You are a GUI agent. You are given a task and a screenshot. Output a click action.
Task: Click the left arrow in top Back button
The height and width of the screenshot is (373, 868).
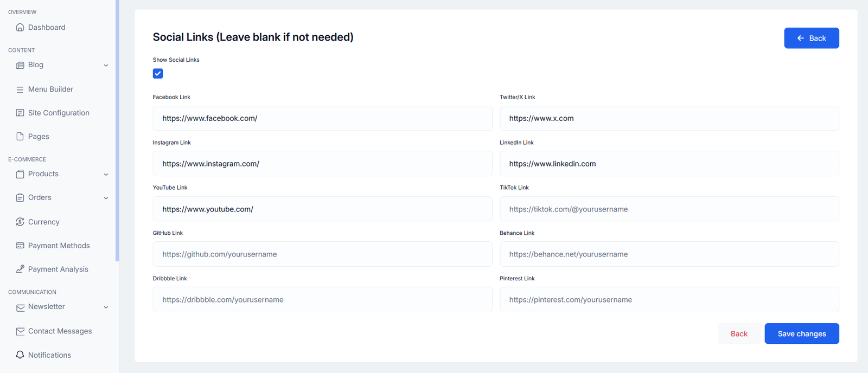[x=800, y=38]
